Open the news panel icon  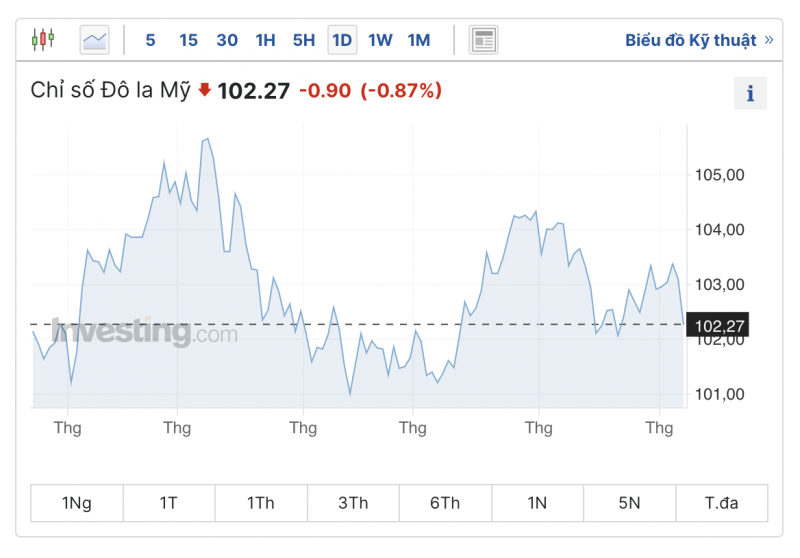tap(484, 40)
